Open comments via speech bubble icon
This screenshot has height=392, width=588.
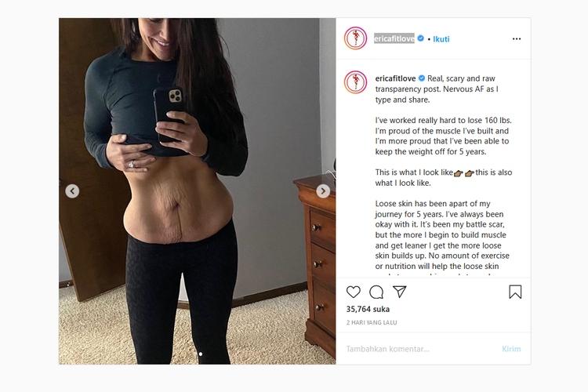tap(376, 292)
